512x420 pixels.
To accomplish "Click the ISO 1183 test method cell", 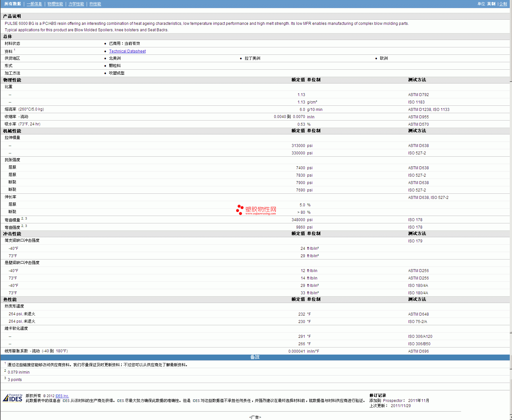I will pyautogui.click(x=416, y=102).
